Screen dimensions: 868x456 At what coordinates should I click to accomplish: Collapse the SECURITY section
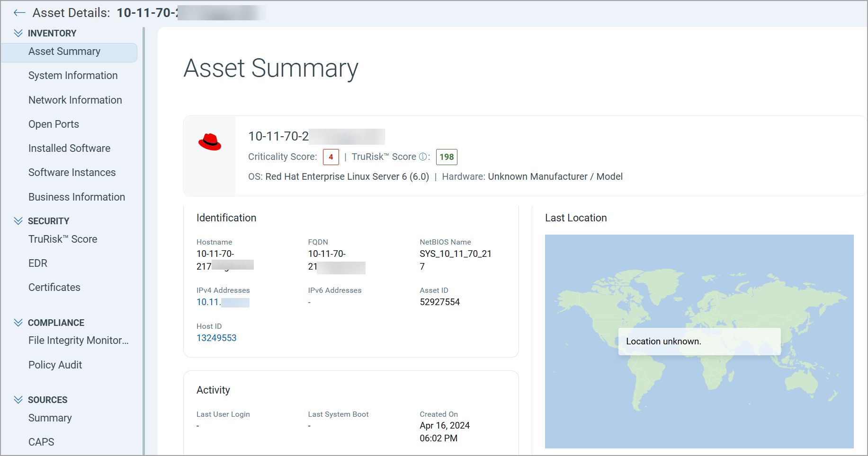click(x=18, y=220)
